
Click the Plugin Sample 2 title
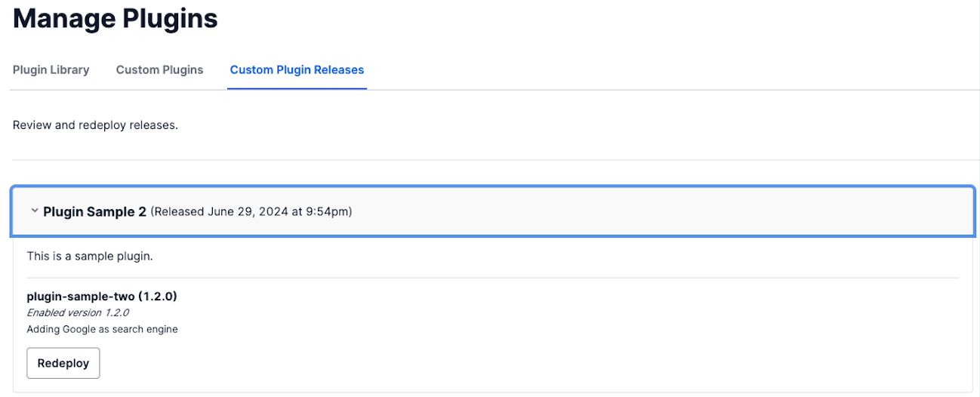[94, 211]
